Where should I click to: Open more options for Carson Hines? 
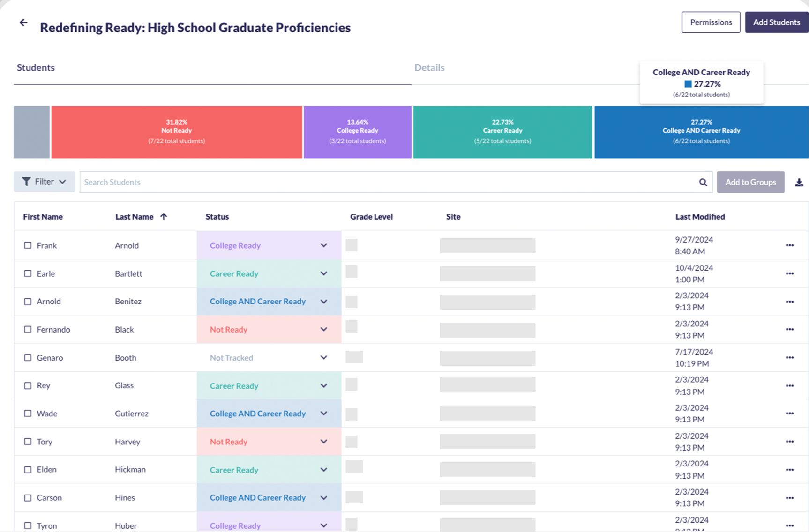(789, 498)
